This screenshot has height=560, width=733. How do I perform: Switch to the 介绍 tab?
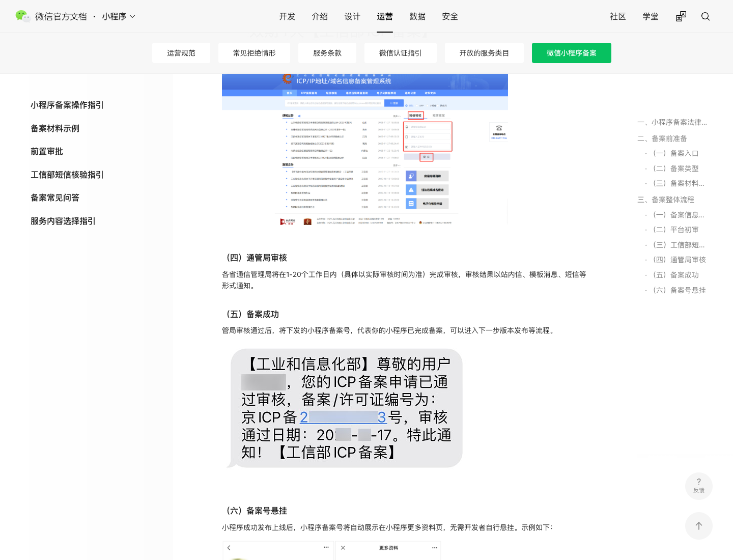(320, 16)
